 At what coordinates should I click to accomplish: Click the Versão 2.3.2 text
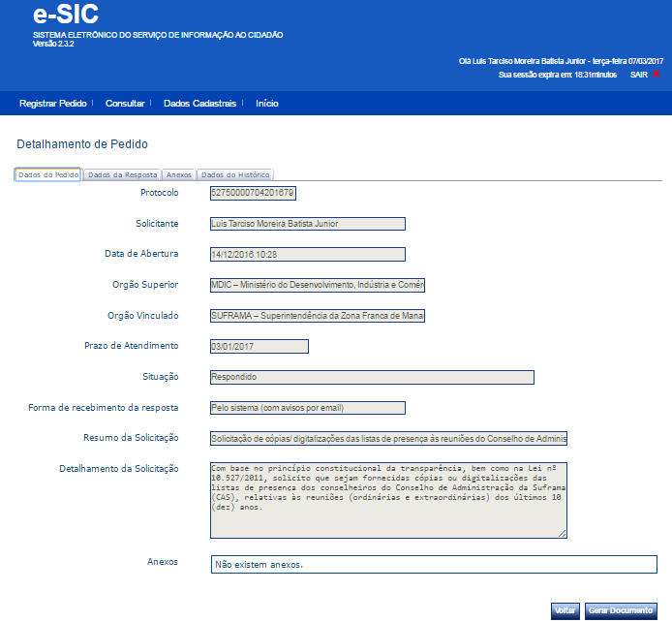(53, 44)
